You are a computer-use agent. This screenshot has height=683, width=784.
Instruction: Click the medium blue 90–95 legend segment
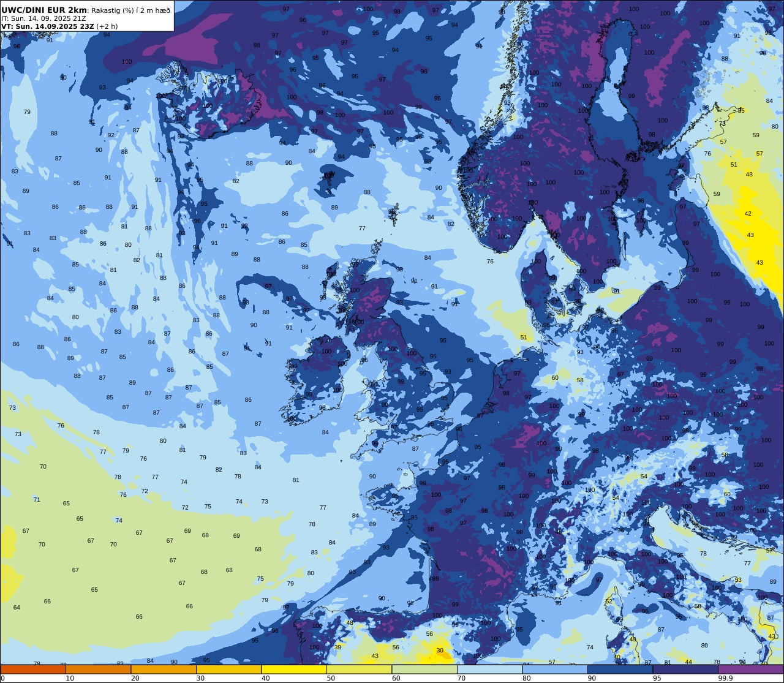[x=620, y=669]
